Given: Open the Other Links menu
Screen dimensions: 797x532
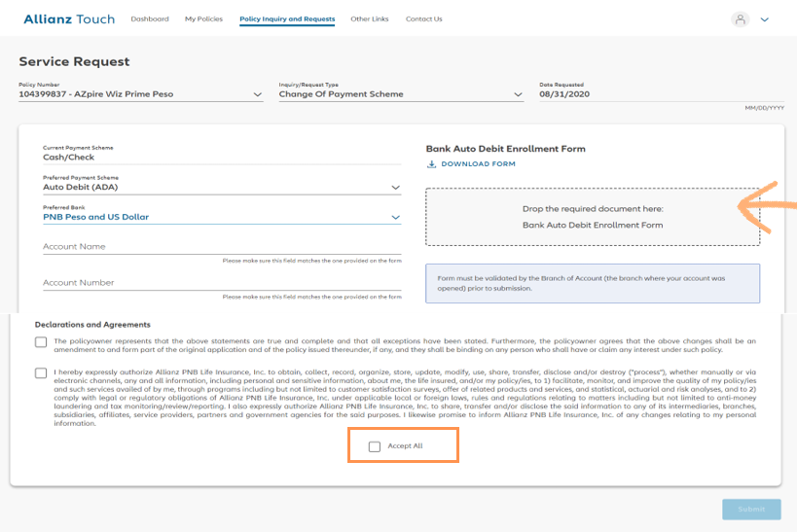Looking at the screenshot, I should [x=370, y=19].
